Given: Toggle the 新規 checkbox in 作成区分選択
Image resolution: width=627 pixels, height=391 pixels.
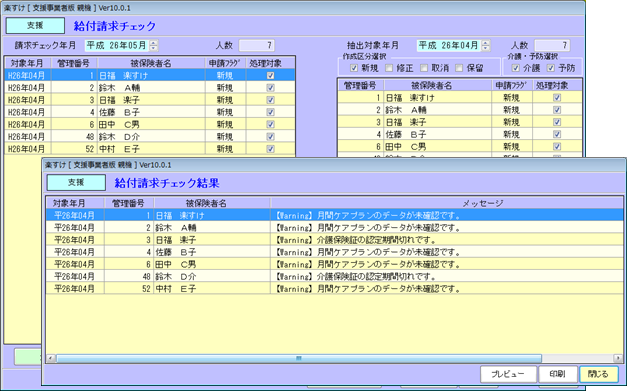Looking at the screenshot, I should pos(353,68).
